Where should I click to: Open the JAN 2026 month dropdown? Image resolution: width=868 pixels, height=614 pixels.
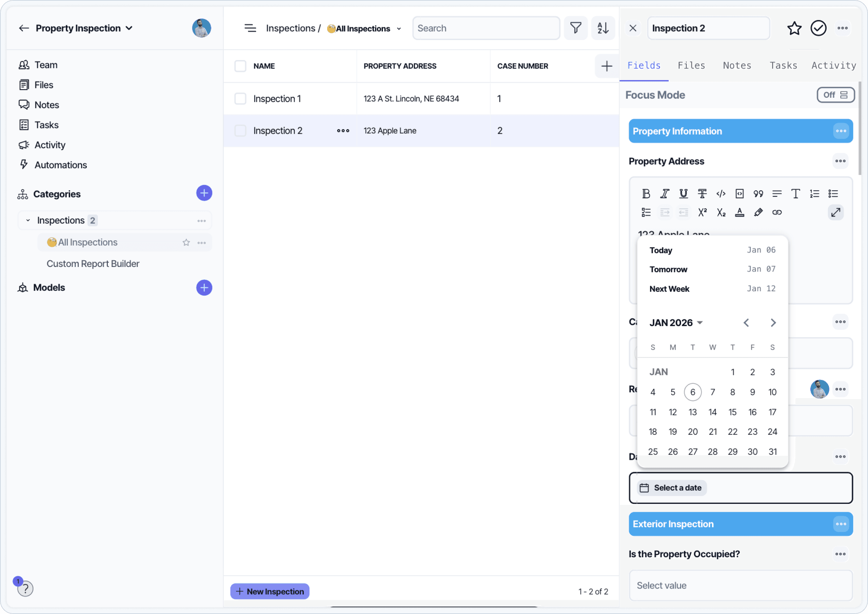pos(675,322)
